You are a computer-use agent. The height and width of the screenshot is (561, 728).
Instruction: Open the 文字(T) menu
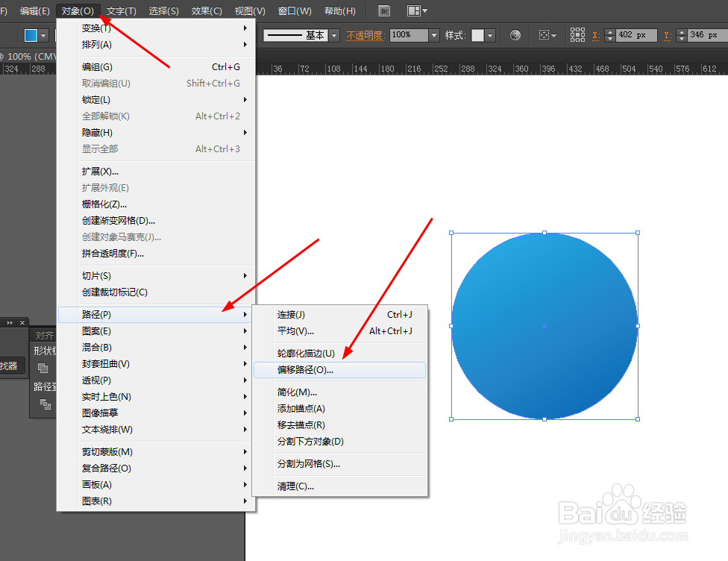121,10
